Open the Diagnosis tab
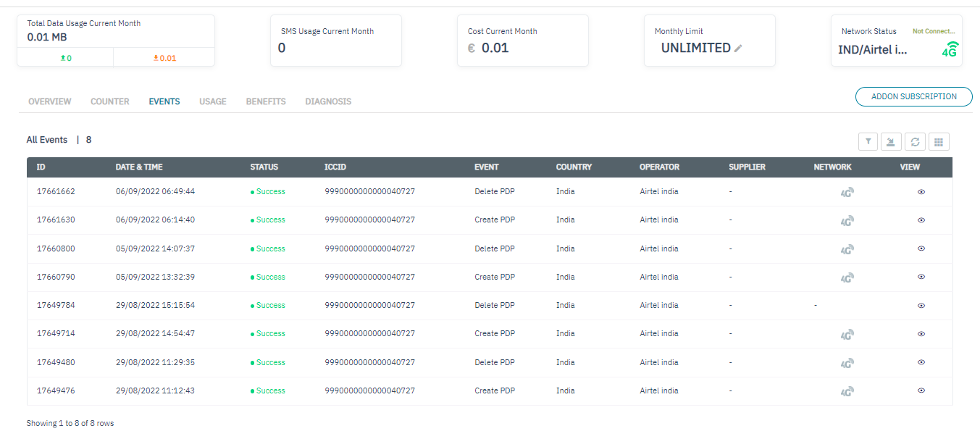 328,101
